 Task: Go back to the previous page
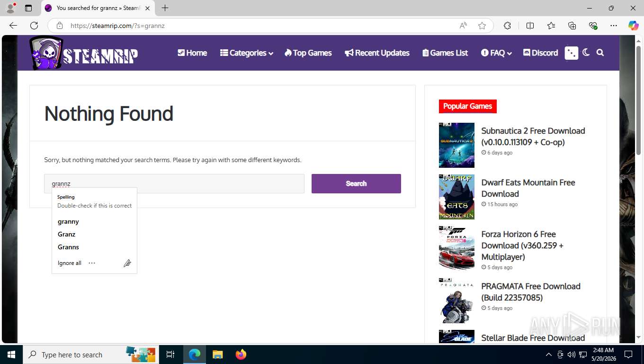13,26
